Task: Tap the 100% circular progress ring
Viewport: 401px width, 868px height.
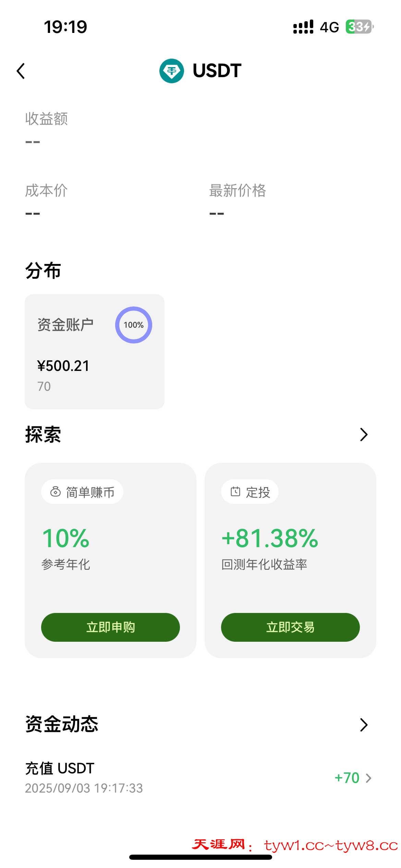Action: (134, 325)
